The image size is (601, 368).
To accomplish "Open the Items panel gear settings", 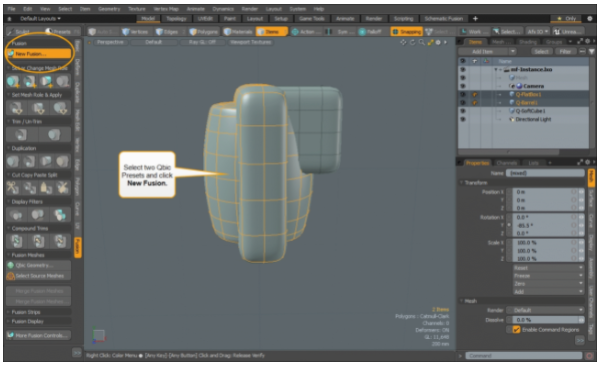I will [588, 41].
